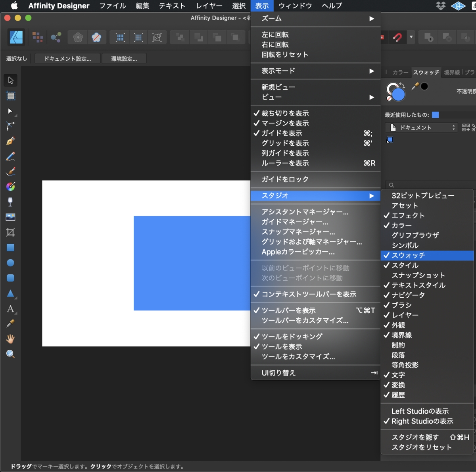Toggle the 履歴 studio panel
476x472 pixels.
tap(427, 395)
